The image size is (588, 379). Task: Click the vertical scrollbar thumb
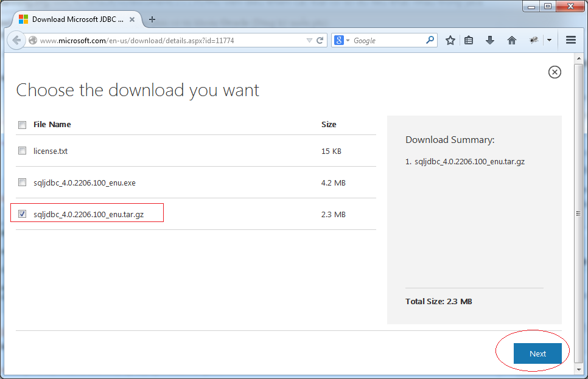[x=579, y=214]
